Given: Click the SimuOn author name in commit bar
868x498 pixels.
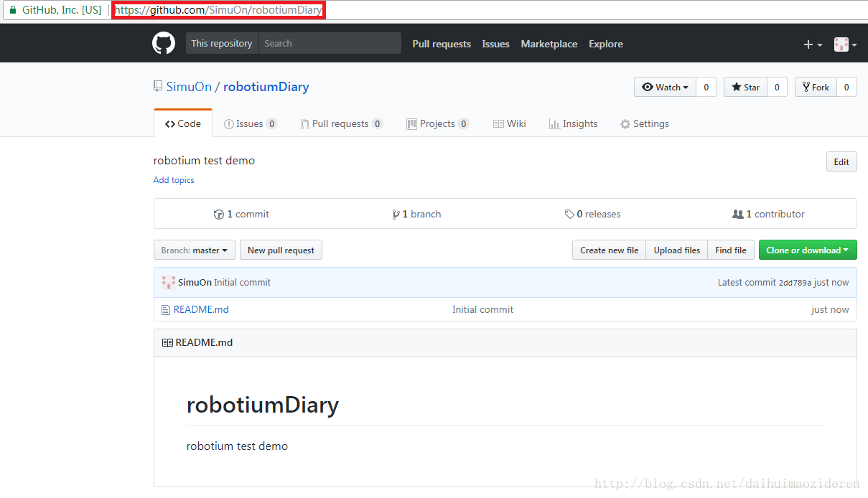Looking at the screenshot, I should pyautogui.click(x=195, y=282).
